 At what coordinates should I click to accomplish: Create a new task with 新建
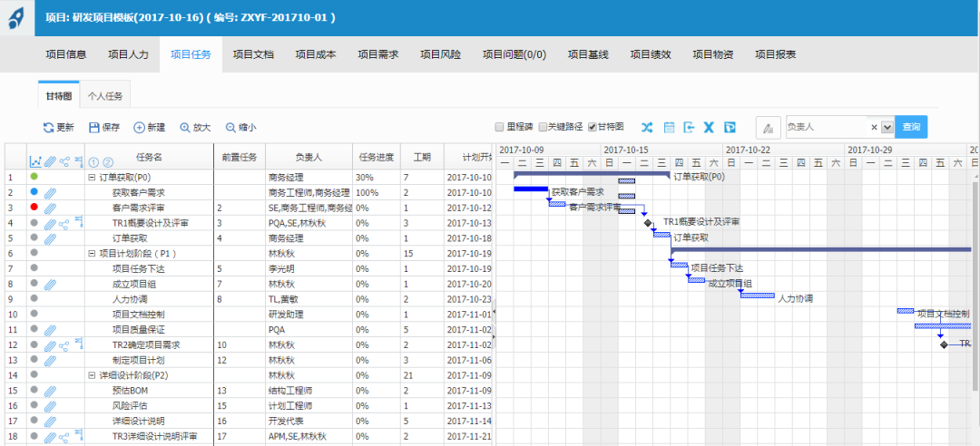point(150,128)
